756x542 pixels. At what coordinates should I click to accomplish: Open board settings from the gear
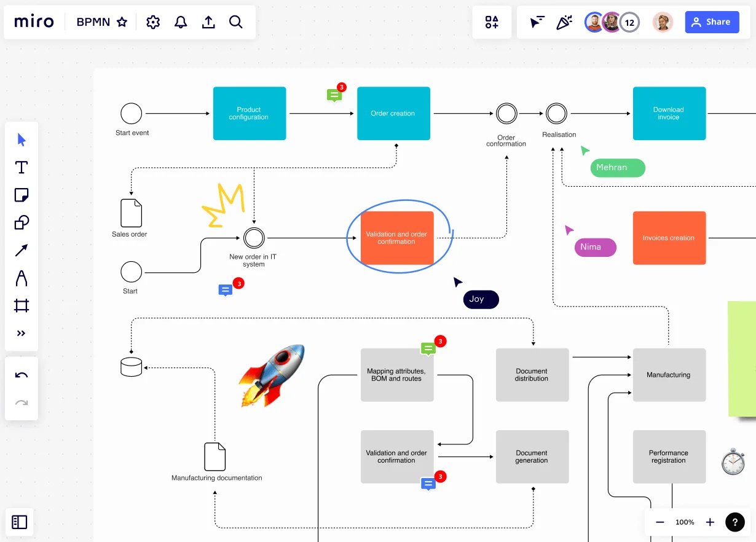[x=152, y=22]
